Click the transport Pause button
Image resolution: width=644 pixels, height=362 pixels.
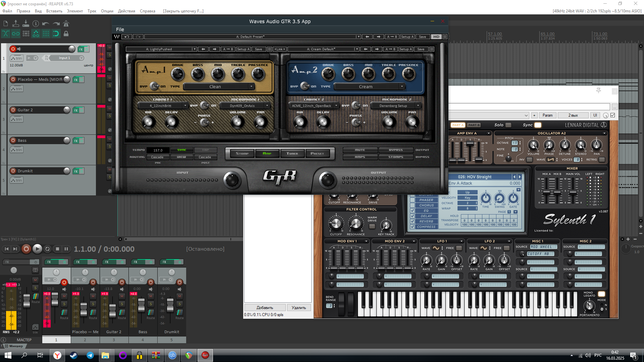(66, 249)
